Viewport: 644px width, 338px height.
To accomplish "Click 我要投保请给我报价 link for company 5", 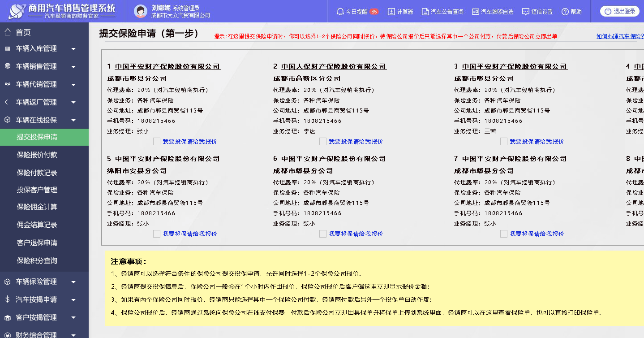I will pos(190,234).
